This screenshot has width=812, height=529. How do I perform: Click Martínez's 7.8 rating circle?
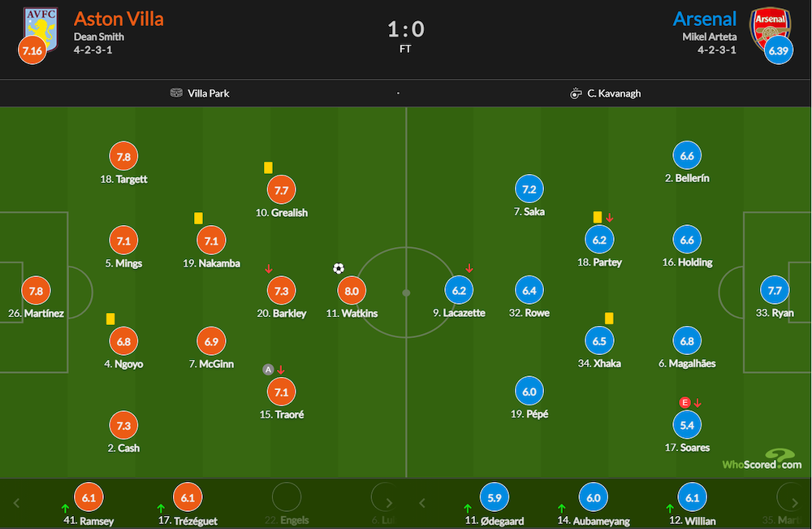point(36,291)
